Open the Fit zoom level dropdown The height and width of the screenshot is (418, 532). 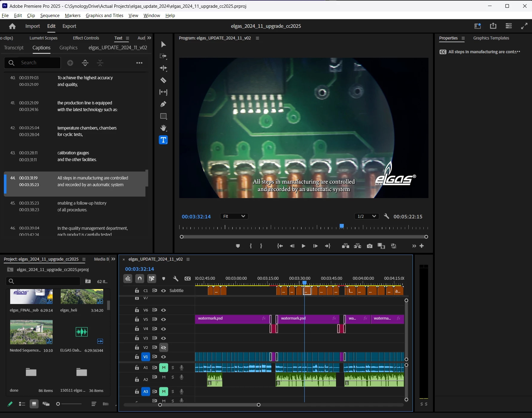click(x=234, y=216)
